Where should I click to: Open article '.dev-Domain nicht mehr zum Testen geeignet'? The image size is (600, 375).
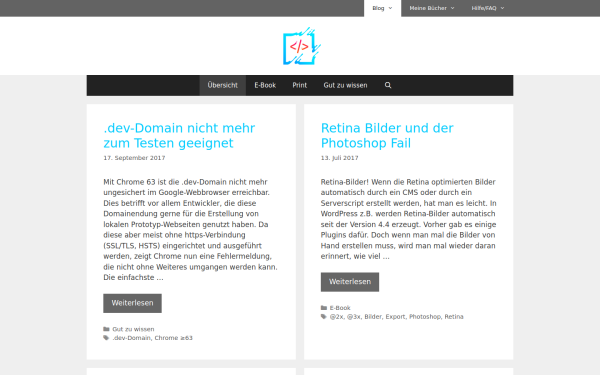179,135
